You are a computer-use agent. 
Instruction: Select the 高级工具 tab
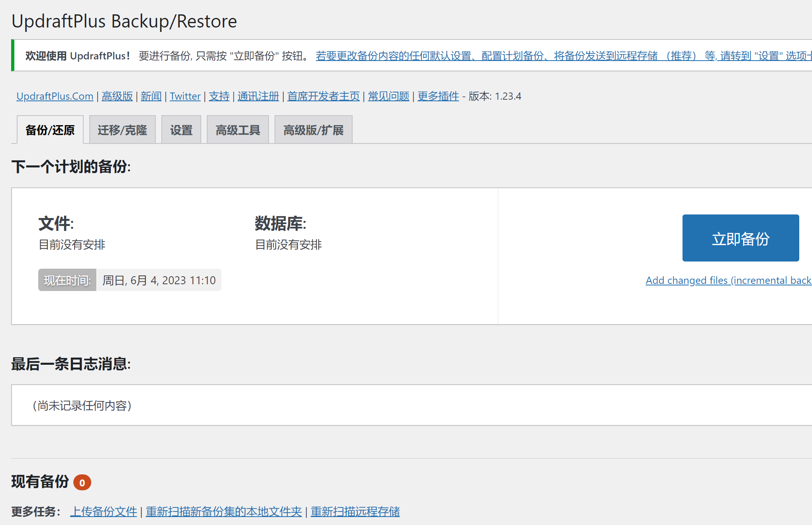point(238,130)
